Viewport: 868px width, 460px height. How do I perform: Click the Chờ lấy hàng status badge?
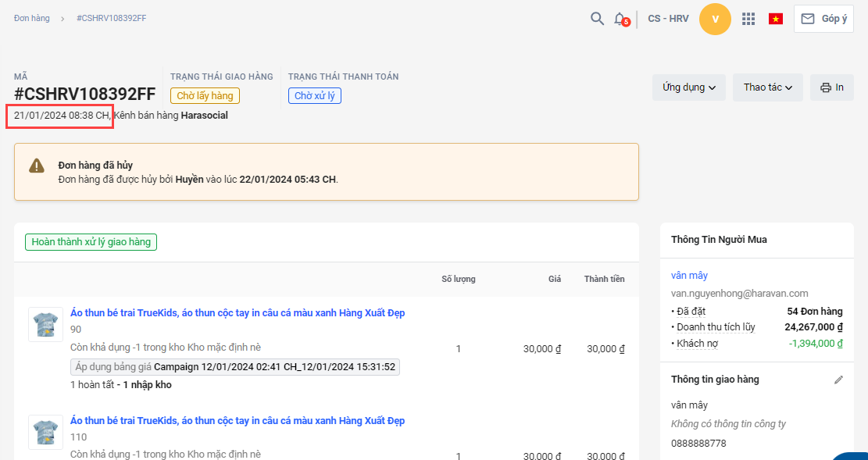(205, 96)
